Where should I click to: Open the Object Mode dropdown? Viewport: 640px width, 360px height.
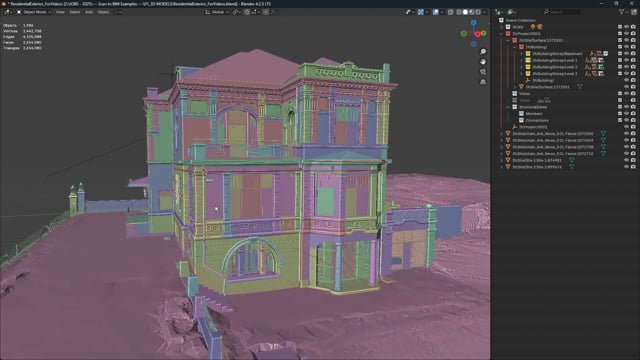pos(34,12)
